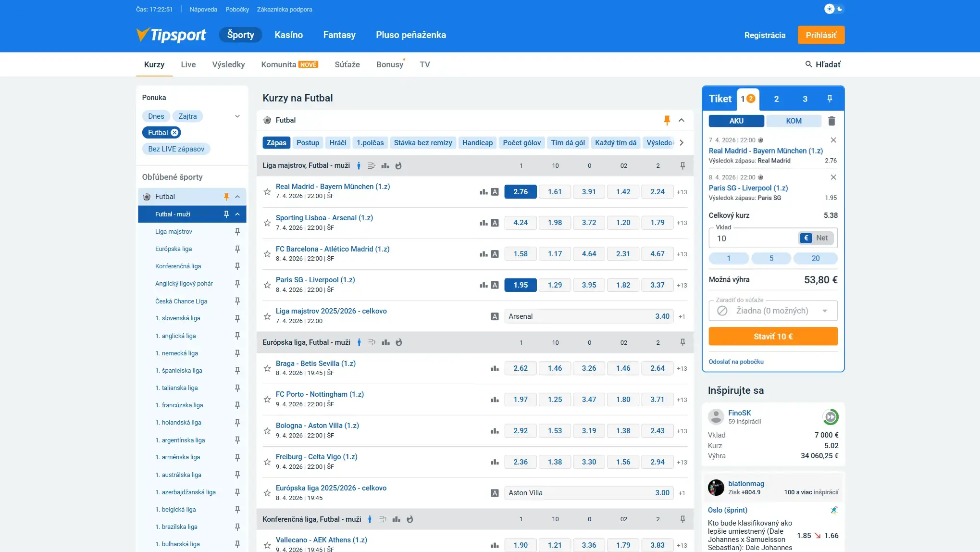
Task: Open statistics for Real Madrid - Bayern München match
Action: [x=483, y=191]
